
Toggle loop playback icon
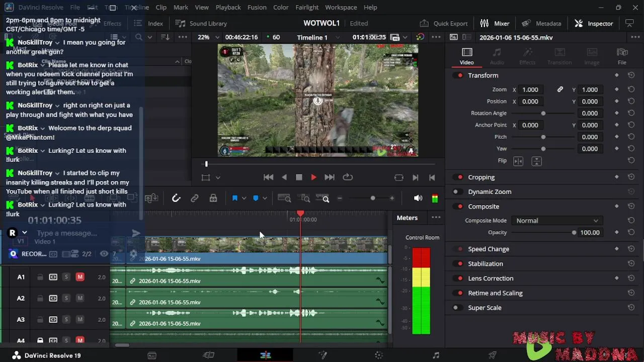click(x=348, y=177)
